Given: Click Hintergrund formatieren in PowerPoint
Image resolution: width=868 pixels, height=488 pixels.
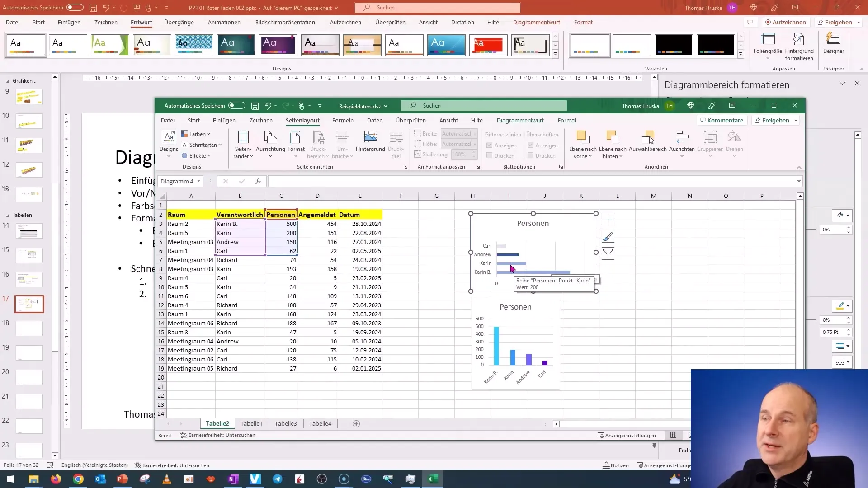Looking at the screenshot, I should pos(799,47).
